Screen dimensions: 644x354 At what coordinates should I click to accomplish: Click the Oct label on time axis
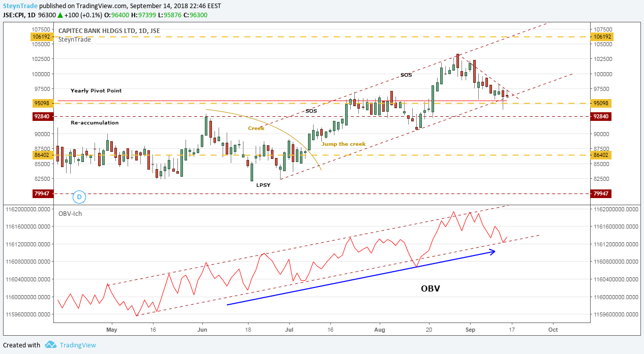553,329
